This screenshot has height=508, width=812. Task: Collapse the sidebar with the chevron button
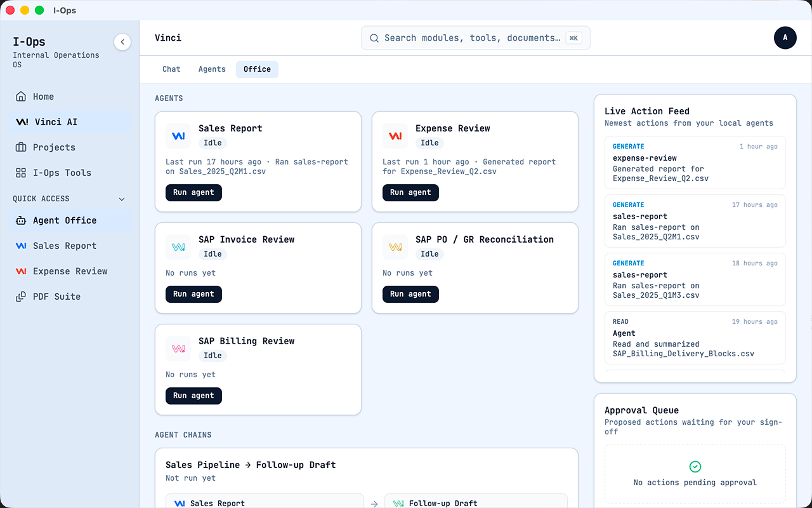pyautogui.click(x=122, y=42)
